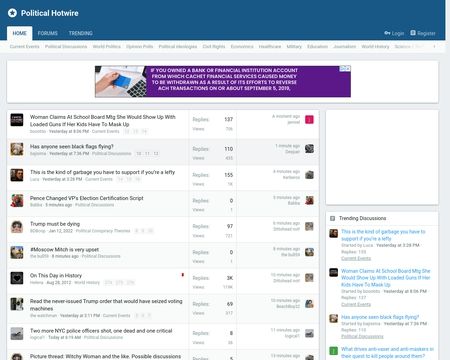Image resolution: width=450 pixels, height=360 pixels.
Task: Click last-poster avatar in 'Pence Changed VP's' row
Action: (309, 200)
